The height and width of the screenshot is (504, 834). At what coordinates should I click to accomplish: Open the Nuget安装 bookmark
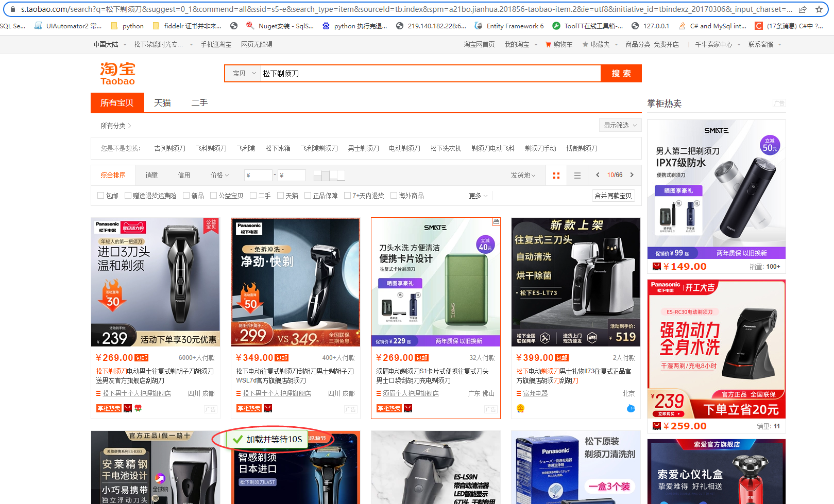[x=279, y=26]
